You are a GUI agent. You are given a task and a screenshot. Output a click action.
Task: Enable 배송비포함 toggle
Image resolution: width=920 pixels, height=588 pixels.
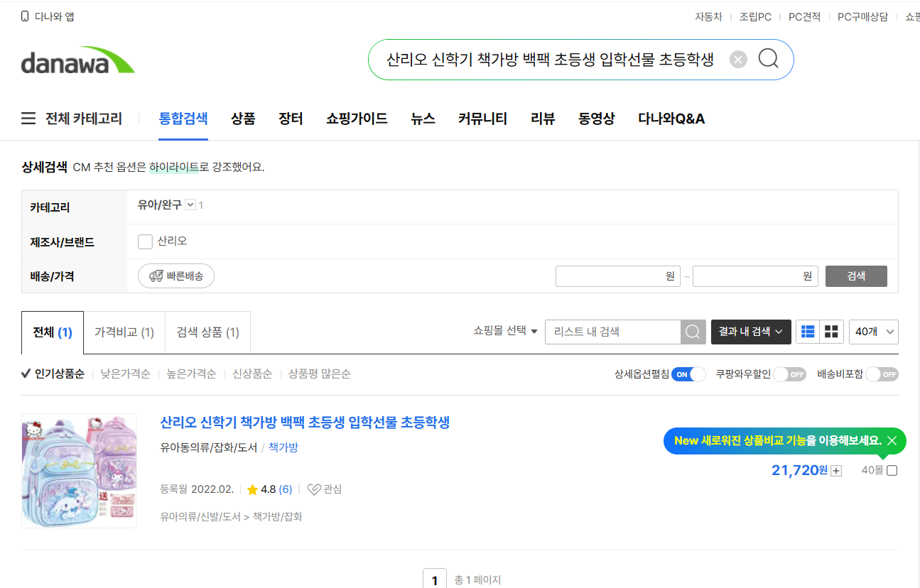pos(882,374)
